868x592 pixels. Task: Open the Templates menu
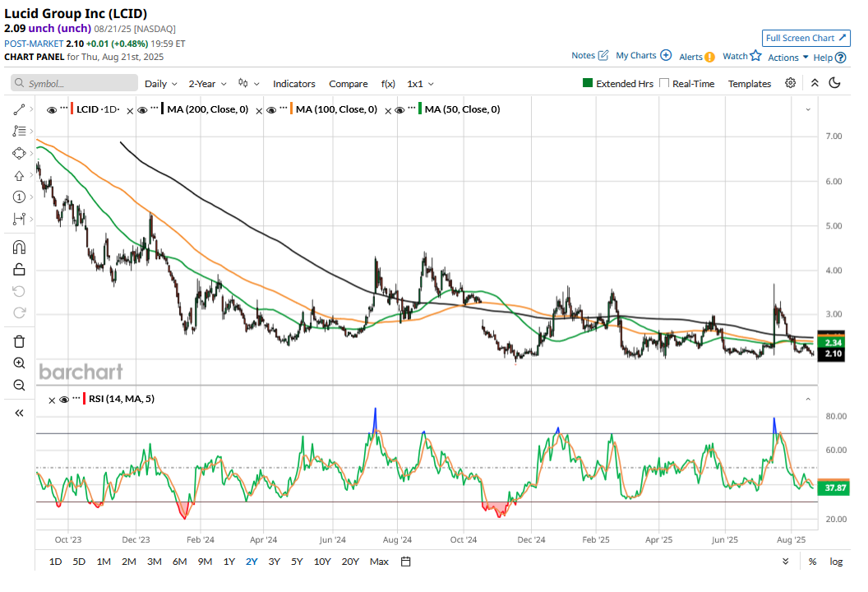tap(750, 84)
